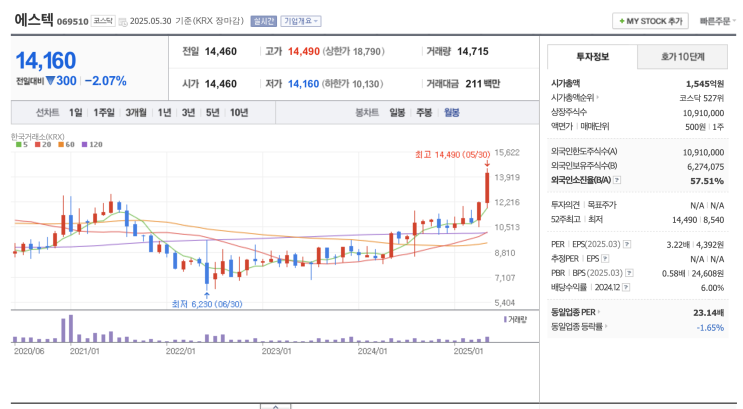Viewport: 743px width, 409px height.
Task: Click the stock code 069510
Action: tap(72, 22)
